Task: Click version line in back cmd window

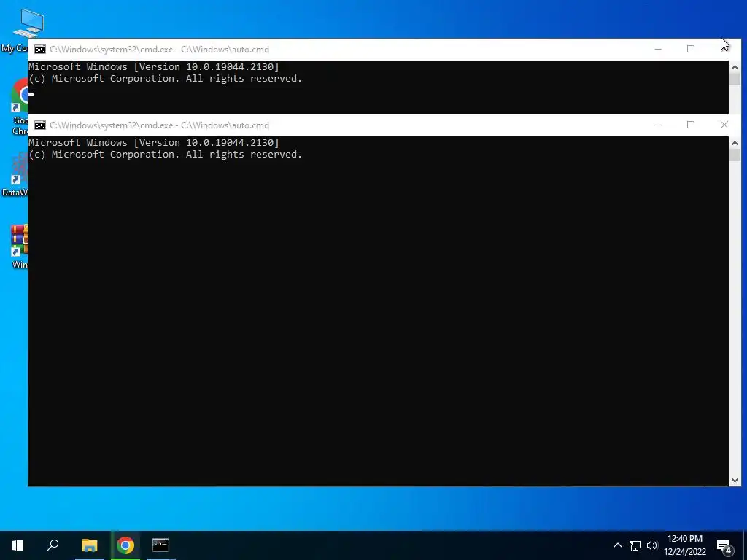Action: (154, 66)
